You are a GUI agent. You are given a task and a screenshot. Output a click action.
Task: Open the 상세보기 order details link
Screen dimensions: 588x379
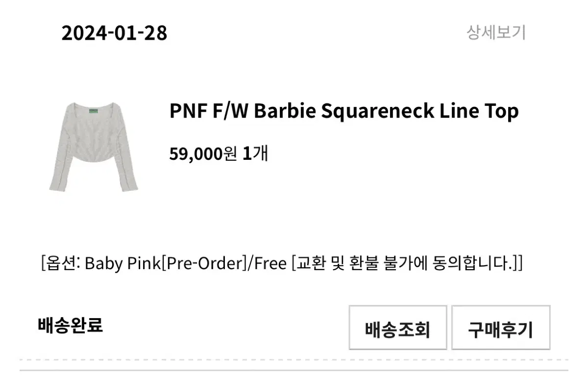click(496, 33)
